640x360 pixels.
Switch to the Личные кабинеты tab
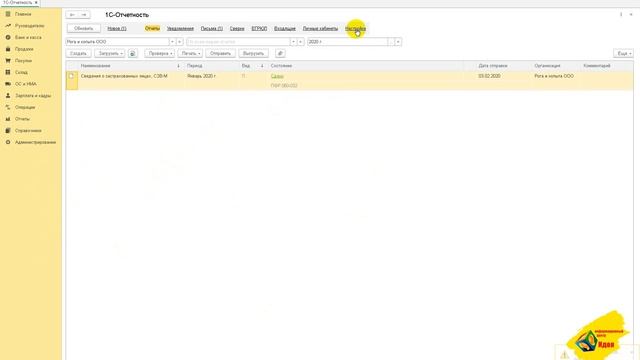pyautogui.click(x=320, y=29)
